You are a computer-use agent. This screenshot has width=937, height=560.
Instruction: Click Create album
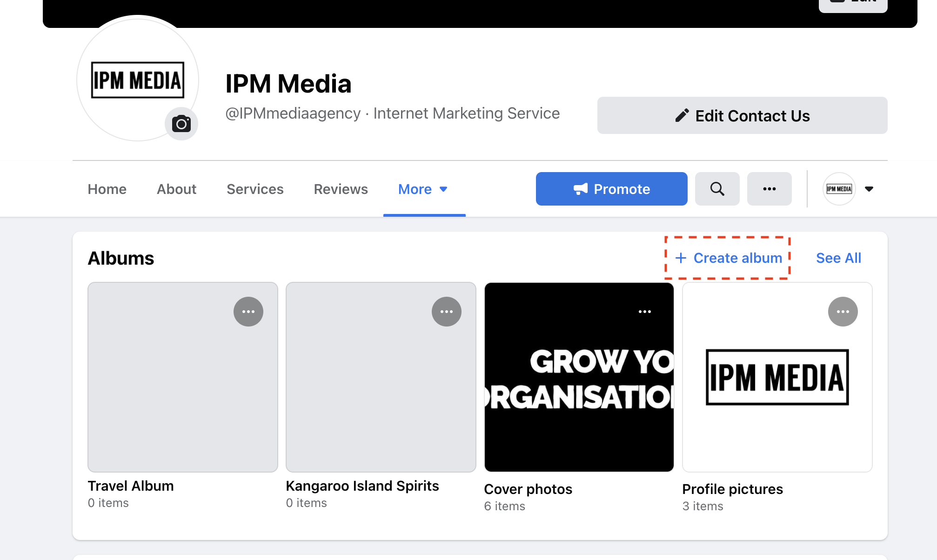click(728, 258)
